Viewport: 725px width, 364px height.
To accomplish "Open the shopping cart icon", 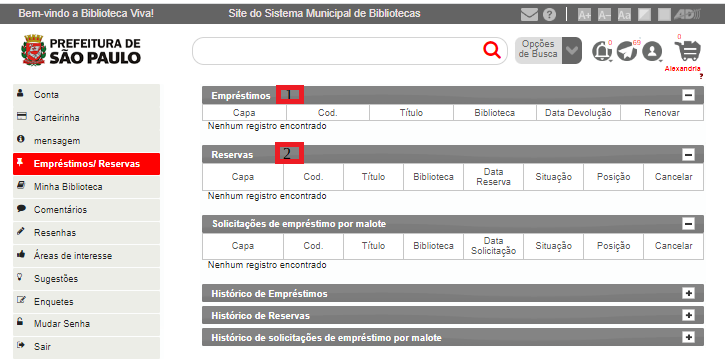I will (x=688, y=50).
